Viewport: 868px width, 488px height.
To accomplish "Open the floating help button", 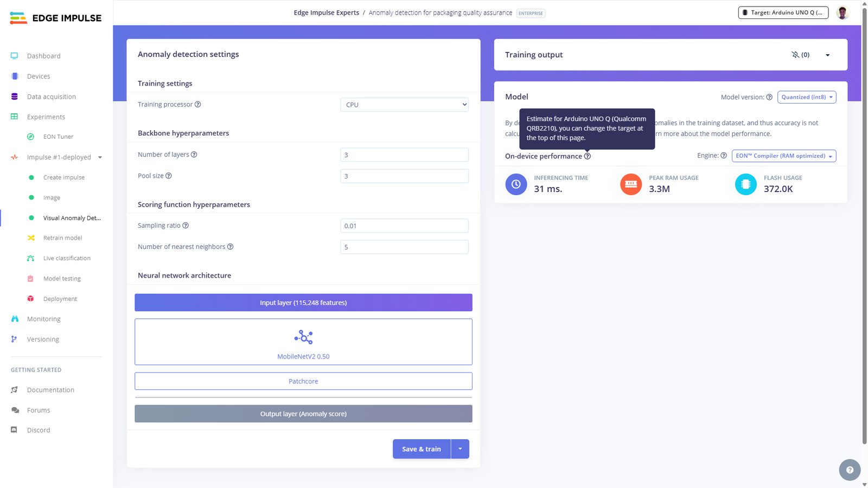I will point(850,470).
